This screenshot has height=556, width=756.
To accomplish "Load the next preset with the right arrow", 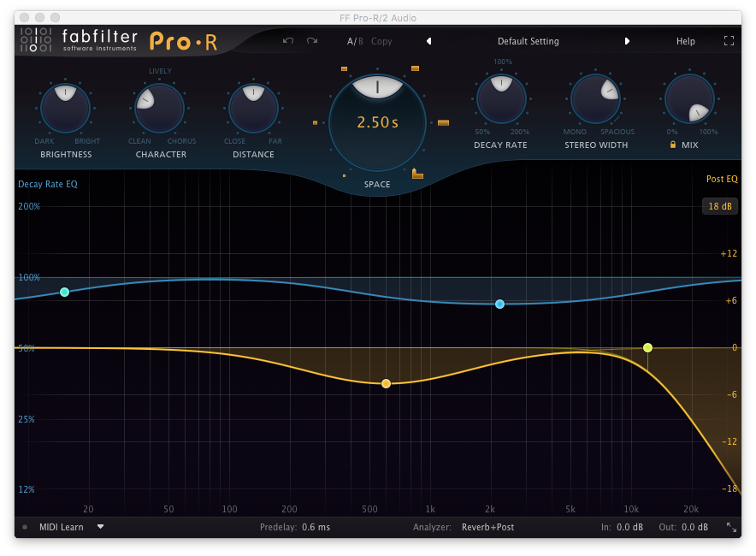I will [627, 40].
